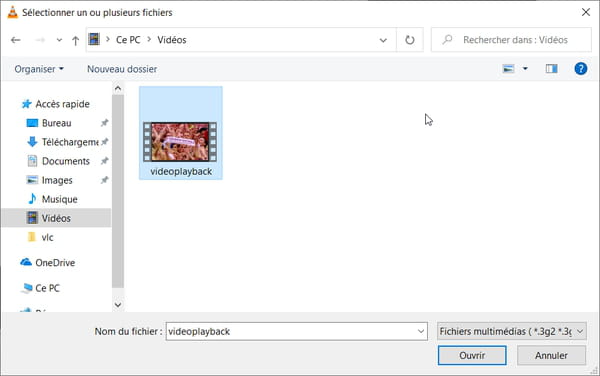Screen dimensions: 600x376
Task: Open the address bar history chevron
Action: [383, 40]
